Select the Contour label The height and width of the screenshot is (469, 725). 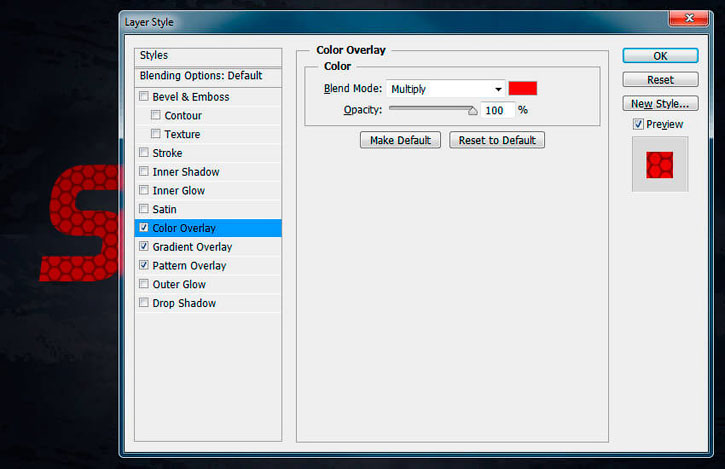tap(183, 116)
